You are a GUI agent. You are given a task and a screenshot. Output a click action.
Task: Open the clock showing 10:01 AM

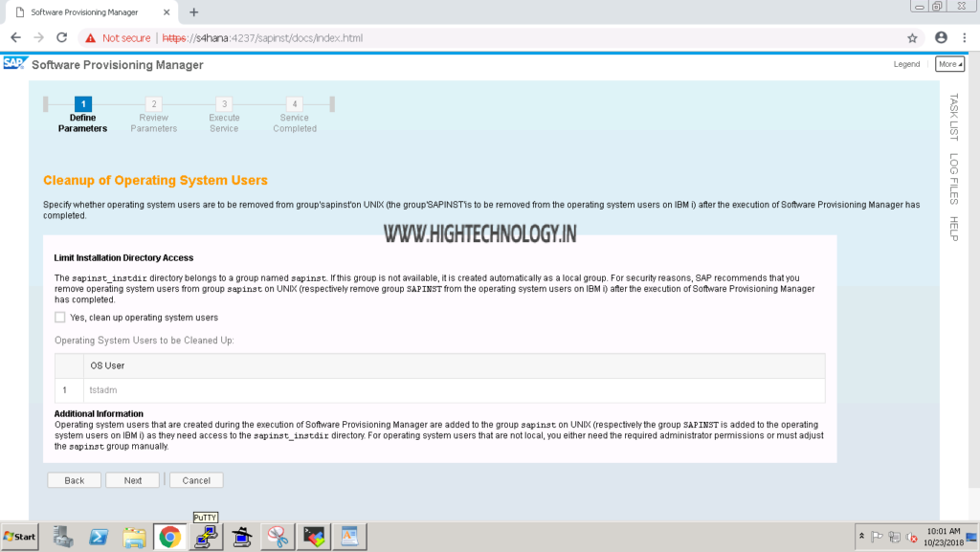(943, 537)
